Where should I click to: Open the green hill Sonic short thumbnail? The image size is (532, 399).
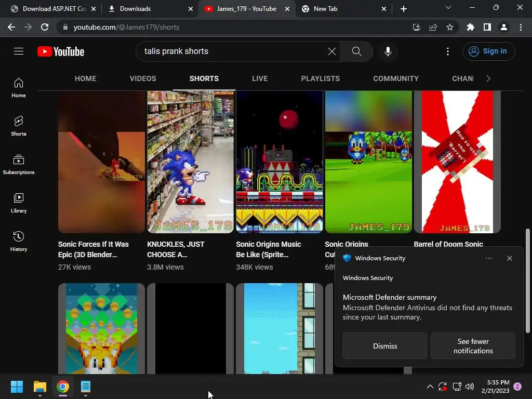368,162
